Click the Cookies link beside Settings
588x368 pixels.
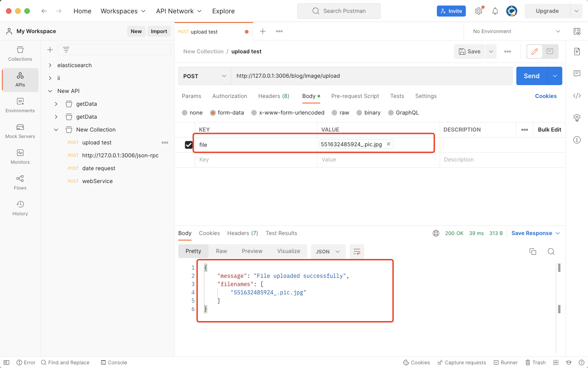click(x=546, y=96)
